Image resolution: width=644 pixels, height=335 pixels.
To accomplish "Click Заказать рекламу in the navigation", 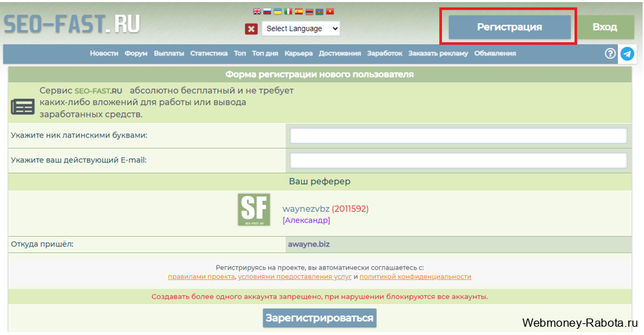I will tap(438, 54).
